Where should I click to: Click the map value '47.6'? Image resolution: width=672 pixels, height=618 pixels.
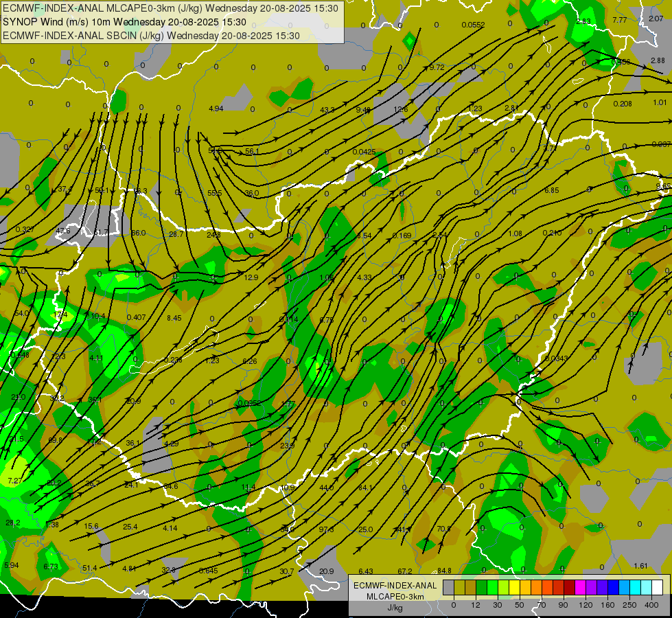click(62, 231)
